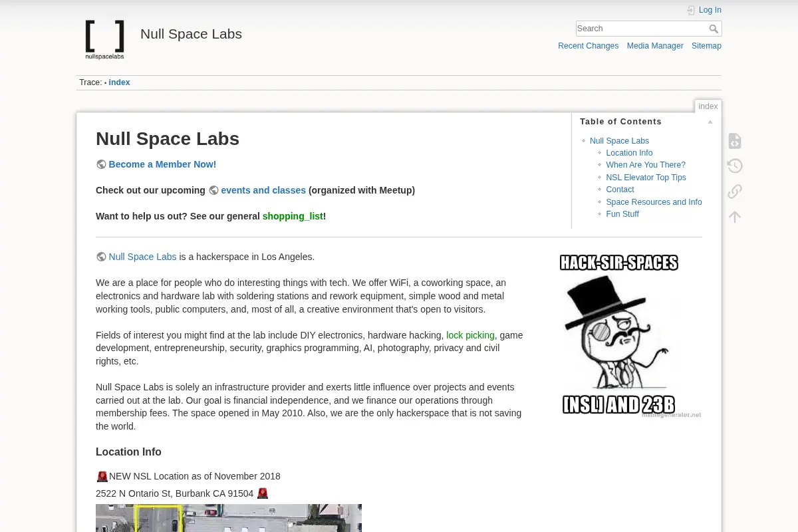Click the Null Space Labs page heading
The image size is (798, 532).
(168, 139)
